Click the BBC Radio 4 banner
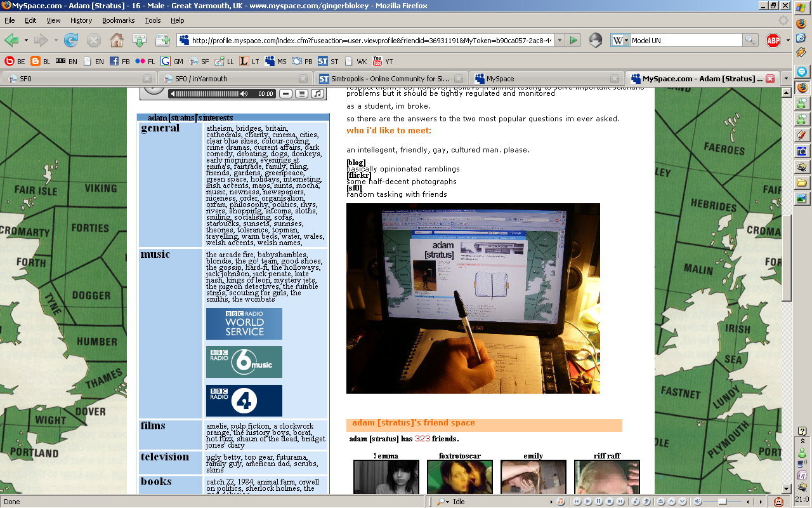The width and height of the screenshot is (812, 508). pyautogui.click(x=244, y=401)
